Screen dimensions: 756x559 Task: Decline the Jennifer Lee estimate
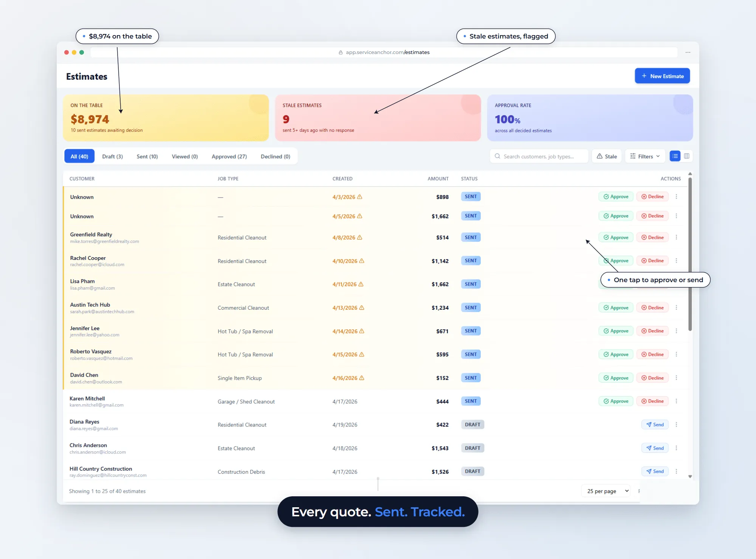click(652, 331)
